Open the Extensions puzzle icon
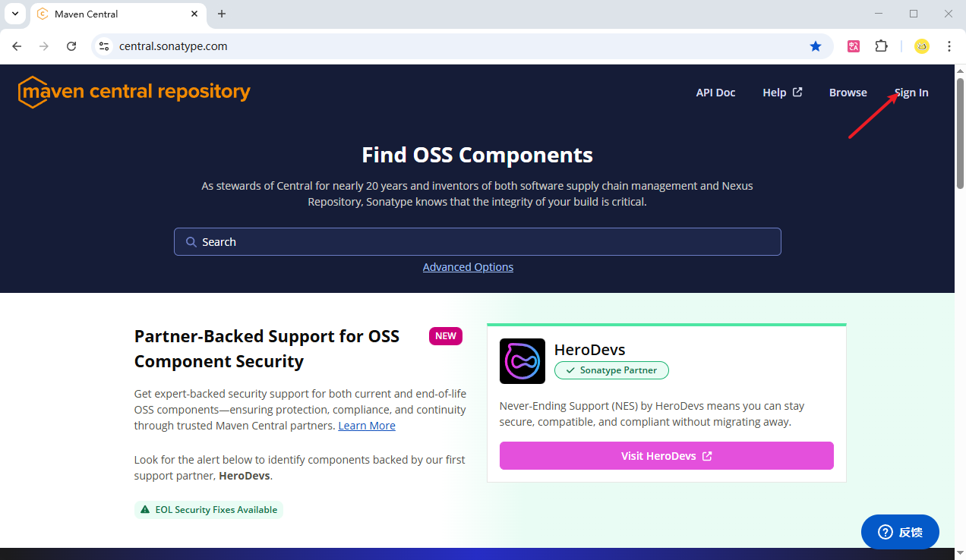The image size is (966, 560). coord(881,46)
